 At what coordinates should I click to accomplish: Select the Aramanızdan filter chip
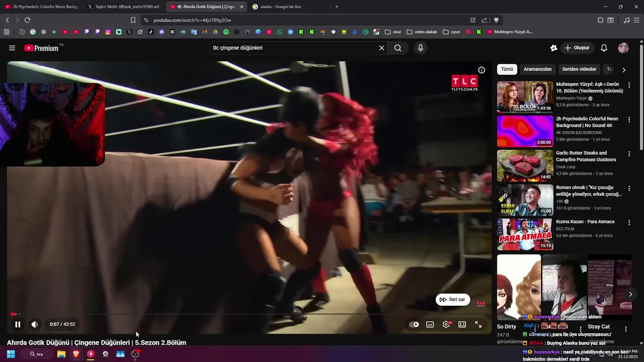[537, 69]
